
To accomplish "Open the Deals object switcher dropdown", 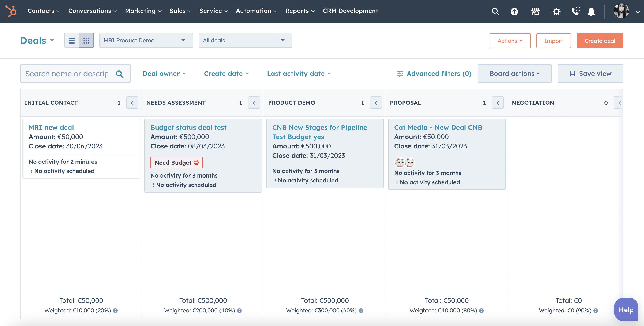I will coord(37,41).
